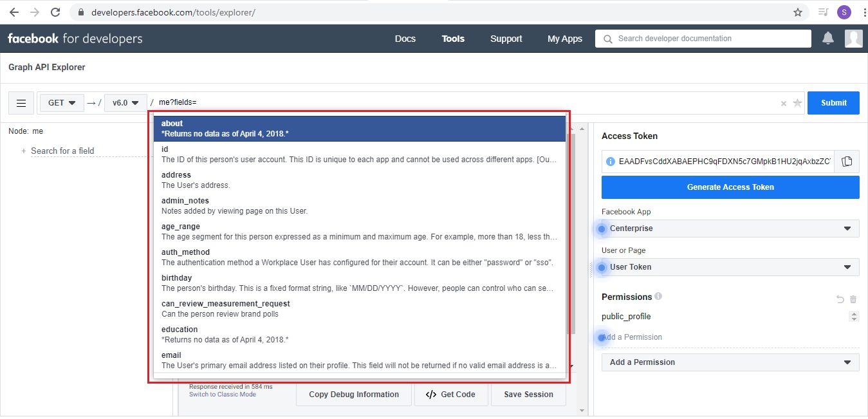
Task: Click the Generate Access Token button
Action: point(730,187)
